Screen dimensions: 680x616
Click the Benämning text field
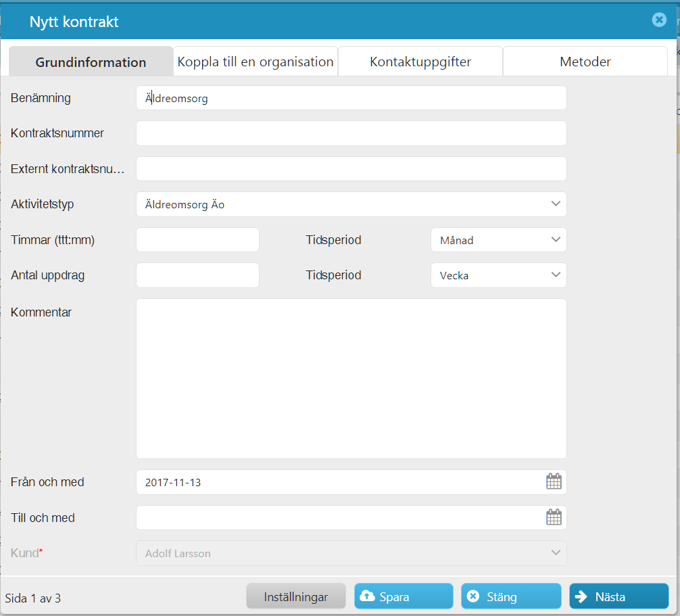(351, 98)
